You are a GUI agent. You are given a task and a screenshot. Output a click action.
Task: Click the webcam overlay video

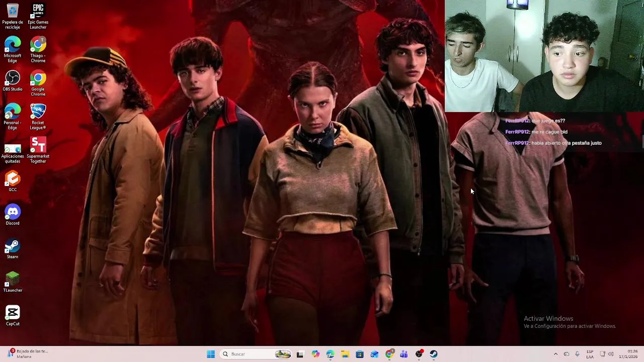pyautogui.click(x=544, y=56)
